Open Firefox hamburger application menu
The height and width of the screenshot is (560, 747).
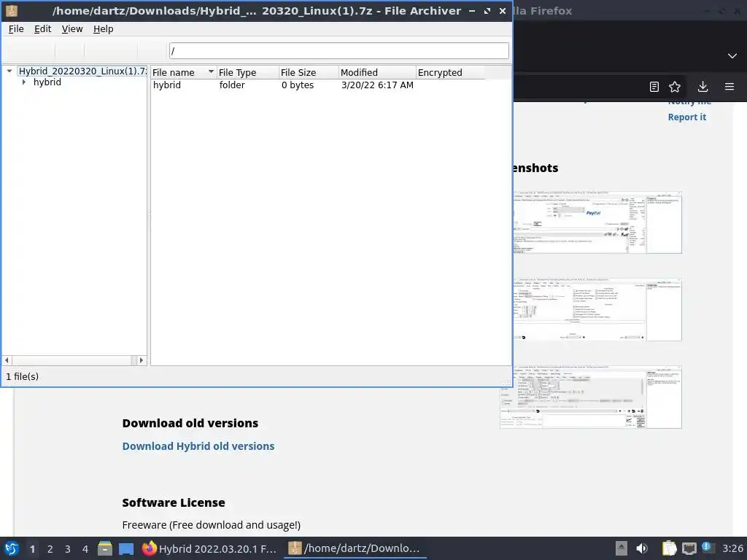pyautogui.click(x=729, y=87)
